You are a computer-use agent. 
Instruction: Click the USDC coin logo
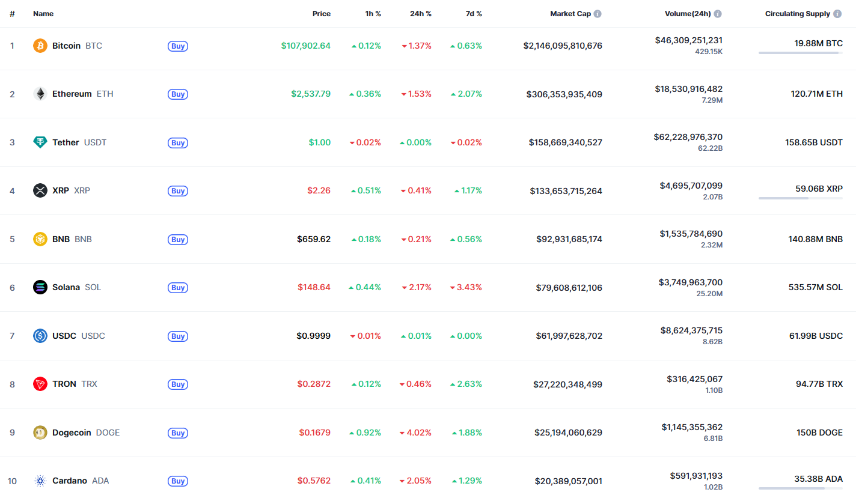coord(40,336)
